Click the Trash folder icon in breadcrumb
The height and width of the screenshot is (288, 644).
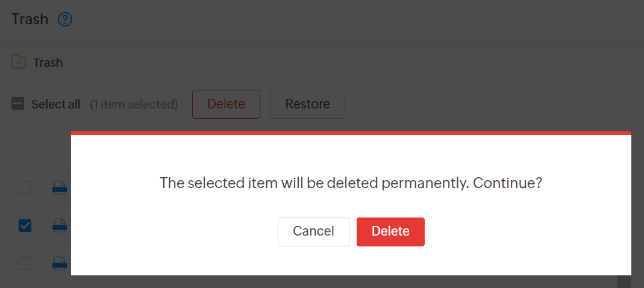pyautogui.click(x=19, y=62)
